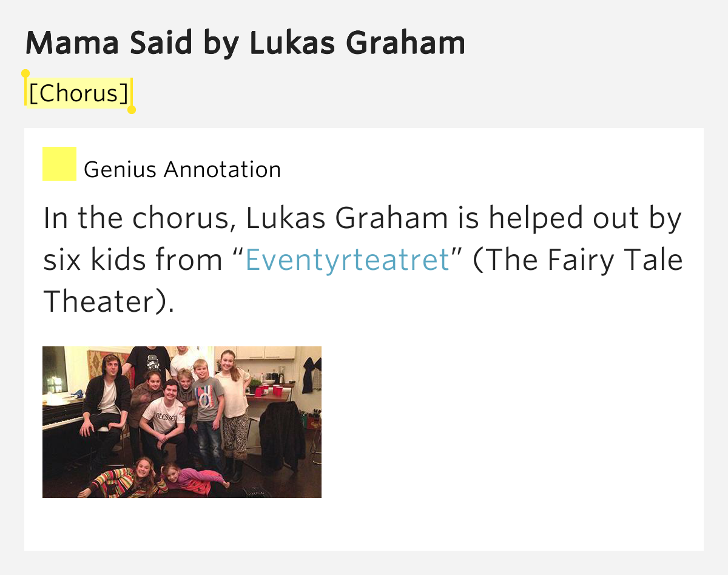Click the word "Theater)." on the last line
728x575 pixels.
(109, 301)
